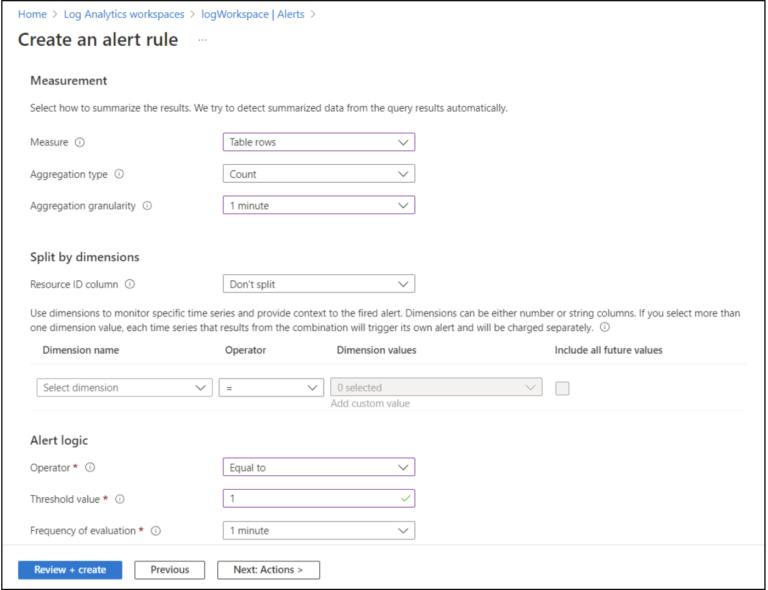The image size is (768, 590).
Task: Open the ellipsis menu beside page title
Action: pyautogui.click(x=202, y=40)
